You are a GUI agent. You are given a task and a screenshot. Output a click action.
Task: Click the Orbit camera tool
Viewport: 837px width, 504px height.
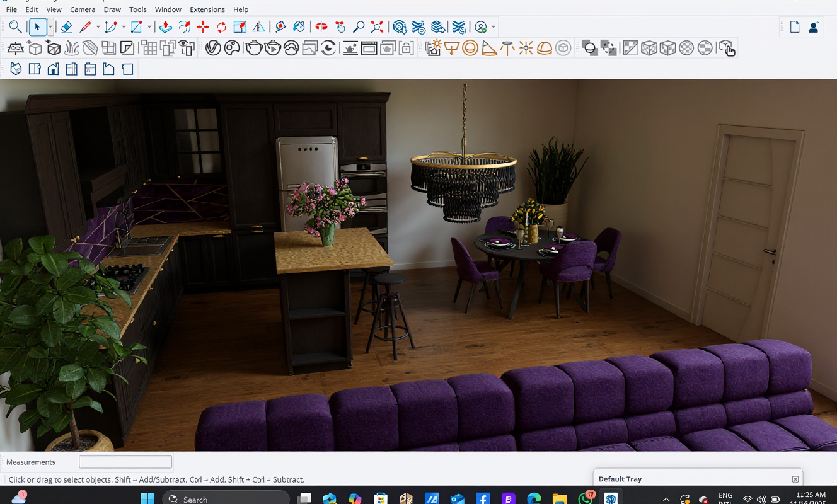click(x=321, y=27)
